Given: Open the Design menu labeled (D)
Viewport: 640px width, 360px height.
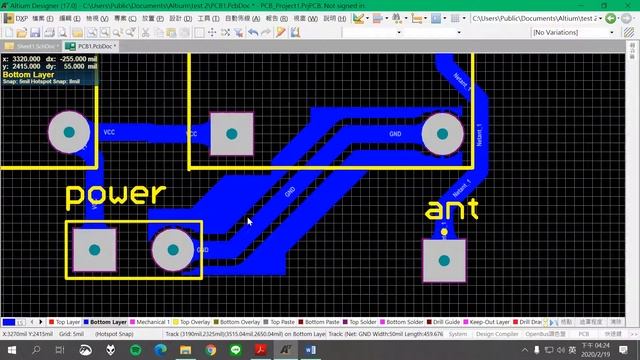Looking at the screenshot, I should pyautogui.click(x=180, y=19).
